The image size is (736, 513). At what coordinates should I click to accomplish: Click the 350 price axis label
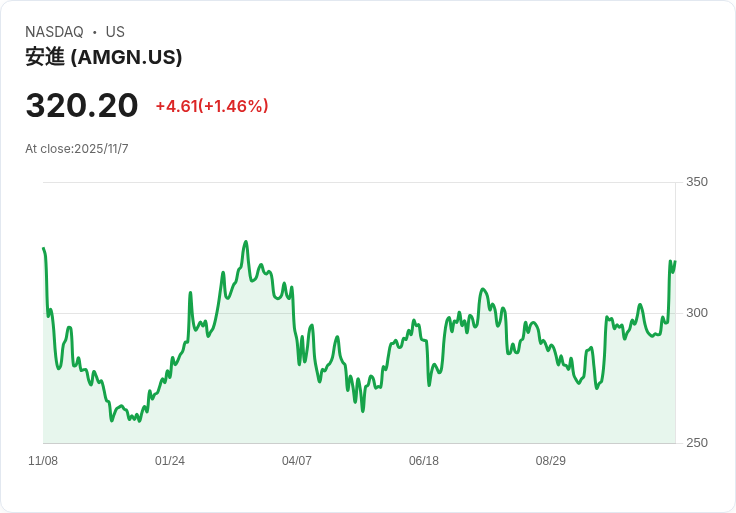coord(697,182)
